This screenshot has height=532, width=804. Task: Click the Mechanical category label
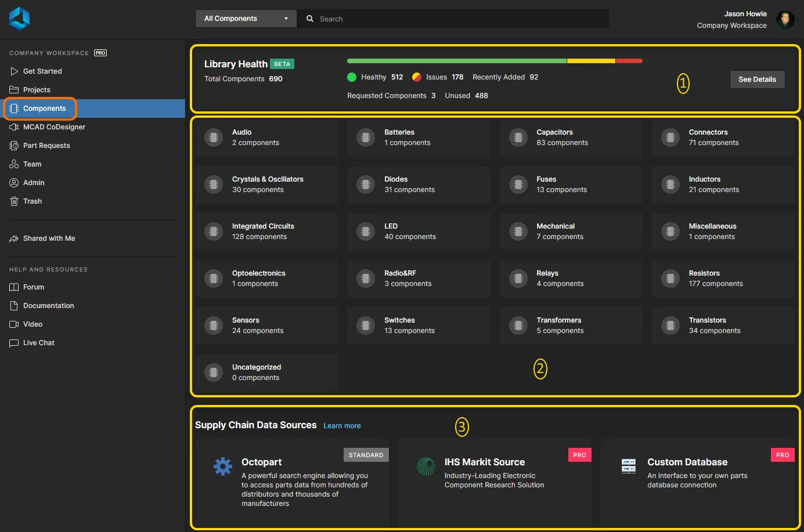pyautogui.click(x=556, y=226)
